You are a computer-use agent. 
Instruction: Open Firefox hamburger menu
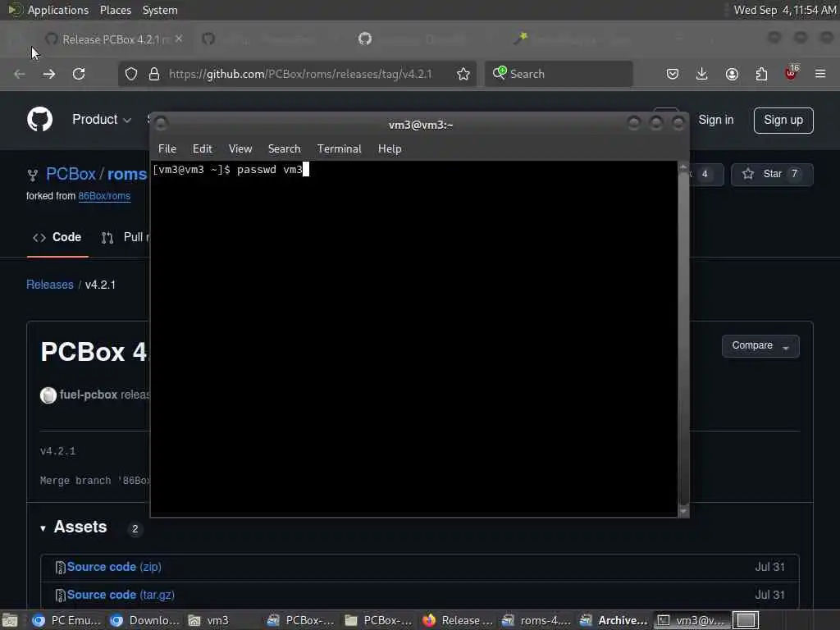point(820,74)
